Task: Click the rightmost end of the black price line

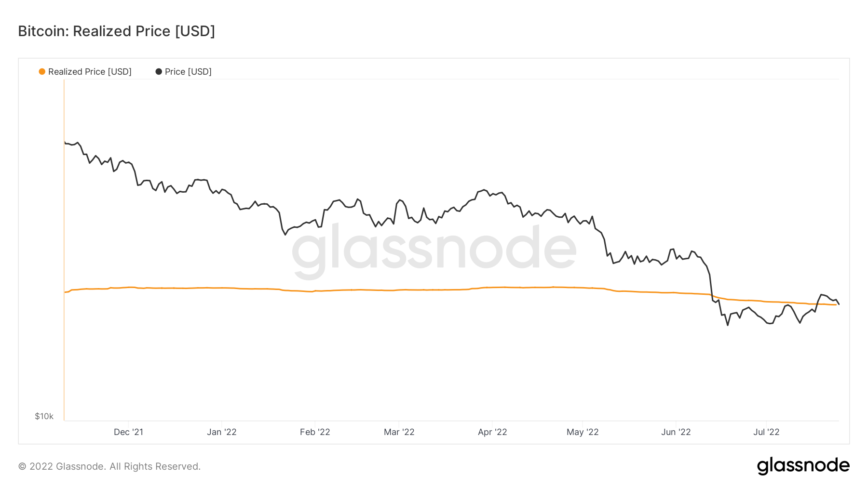Action: [x=839, y=304]
